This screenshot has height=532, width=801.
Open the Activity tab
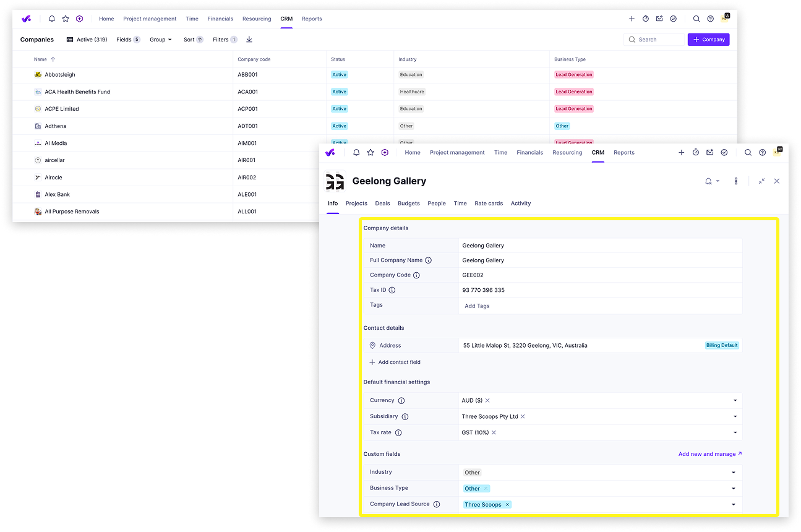(521, 204)
